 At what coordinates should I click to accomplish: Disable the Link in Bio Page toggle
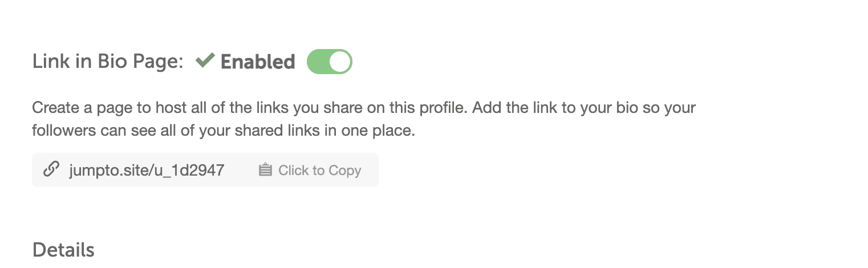click(x=330, y=62)
